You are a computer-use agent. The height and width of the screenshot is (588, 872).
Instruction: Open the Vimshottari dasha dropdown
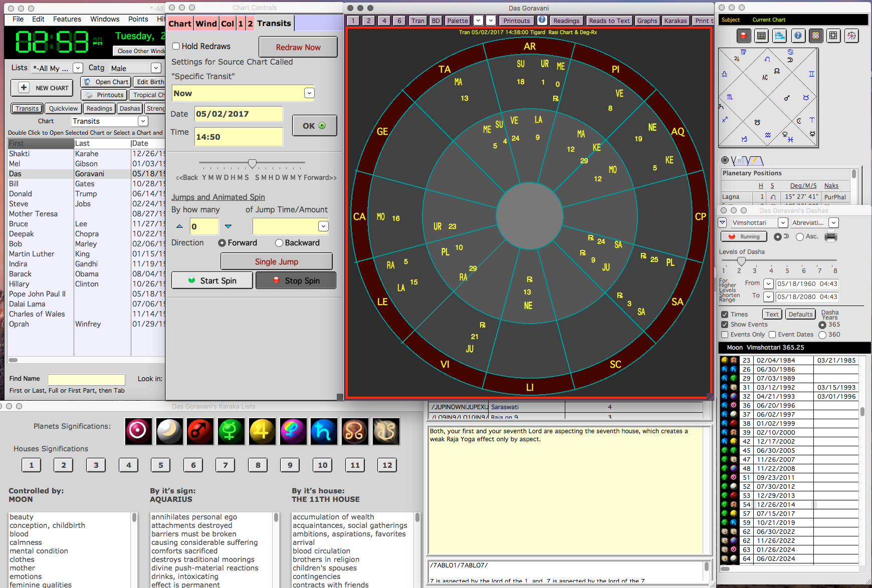759,223
